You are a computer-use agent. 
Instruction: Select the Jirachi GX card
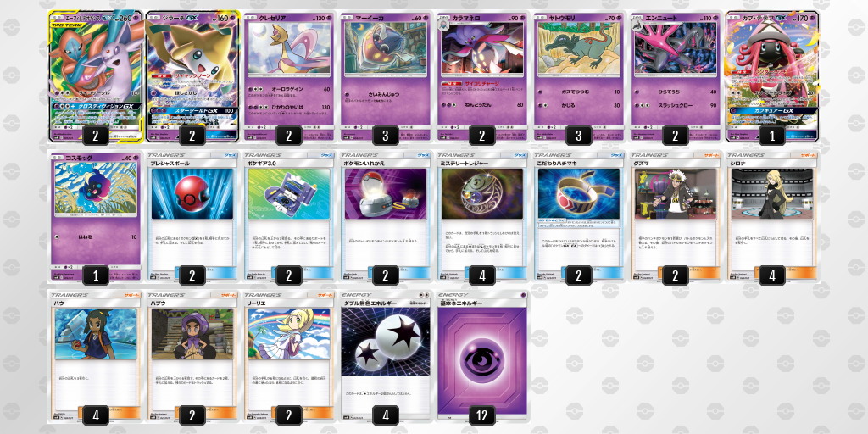(192, 76)
